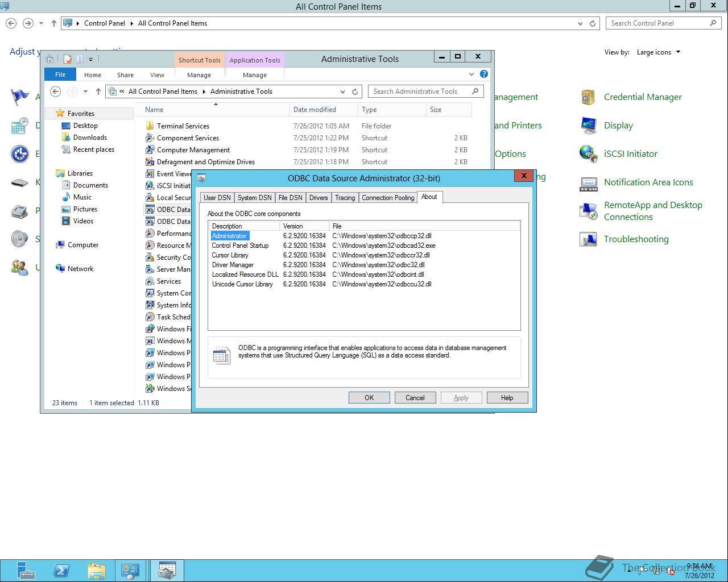
Task: Click the Computer Management shortcut icon
Action: pos(150,150)
